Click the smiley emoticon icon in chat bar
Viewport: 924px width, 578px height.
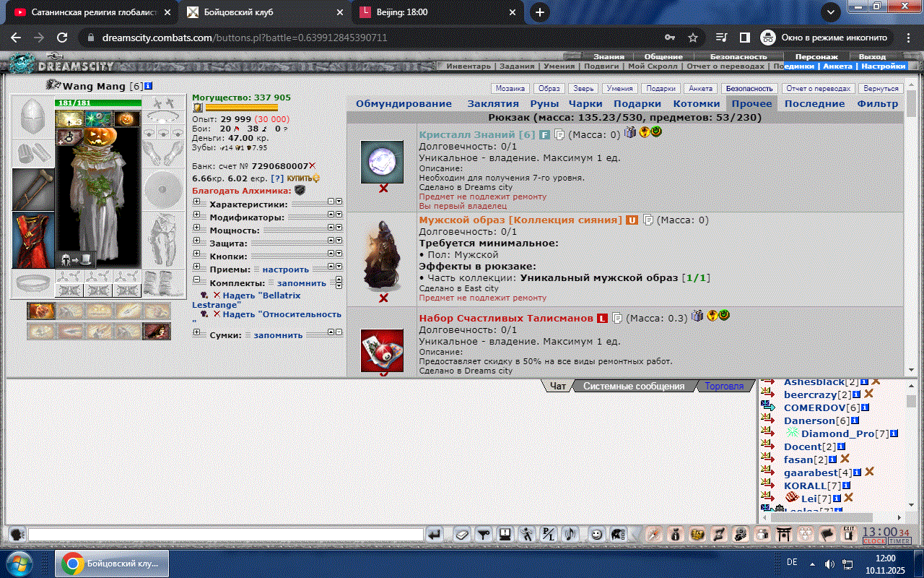pos(596,535)
